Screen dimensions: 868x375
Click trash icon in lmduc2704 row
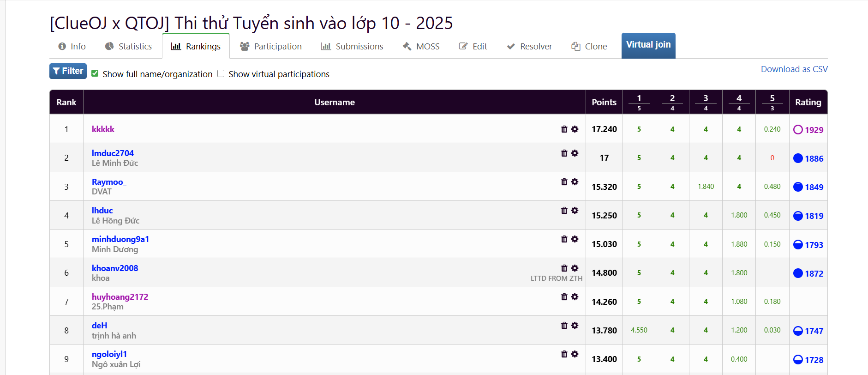[564, 153]
